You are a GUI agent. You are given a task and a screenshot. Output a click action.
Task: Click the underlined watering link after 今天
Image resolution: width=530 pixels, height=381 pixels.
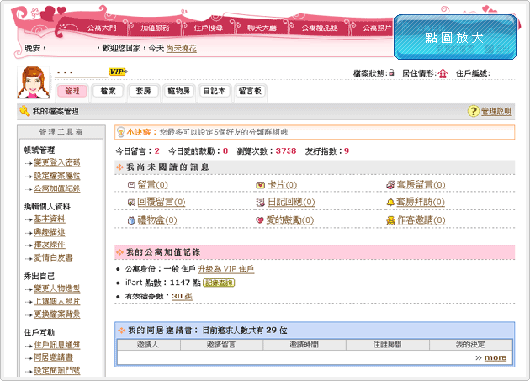(x=182, y=48)
